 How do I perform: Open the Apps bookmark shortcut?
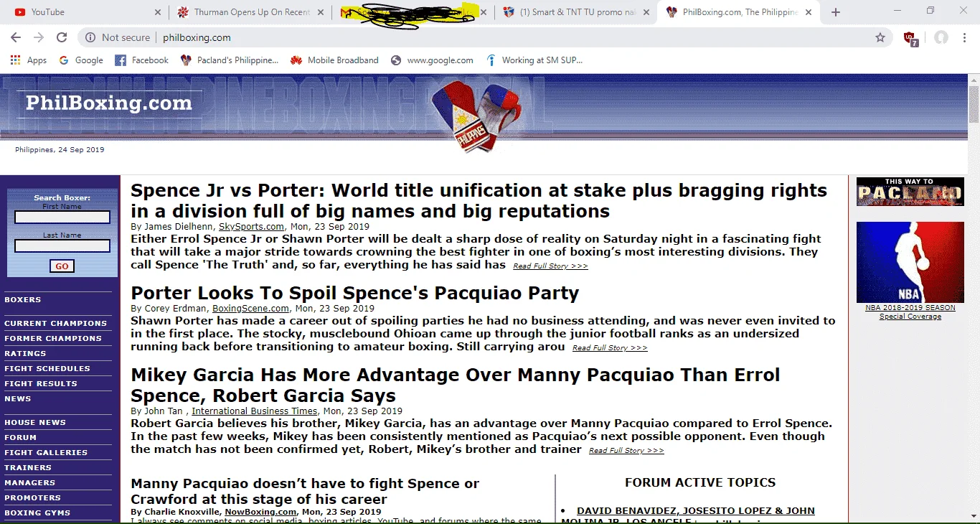point(29,60)
